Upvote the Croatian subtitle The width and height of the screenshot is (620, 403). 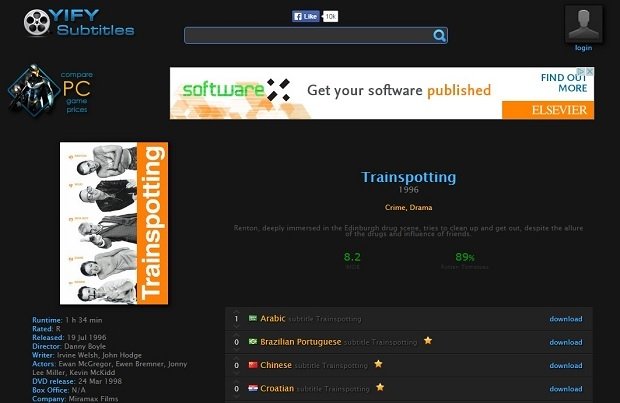(236, 382)
